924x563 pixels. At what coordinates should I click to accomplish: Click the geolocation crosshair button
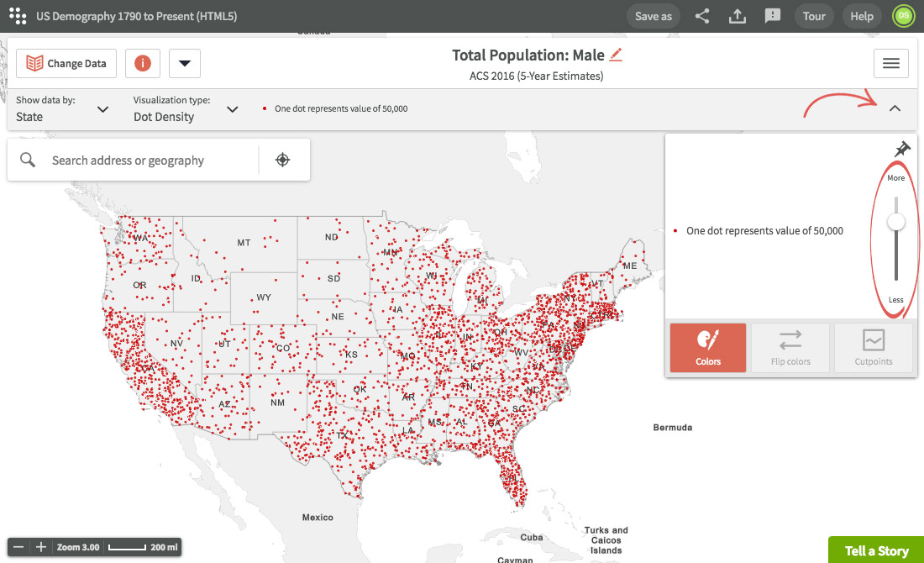(x=284, y=159)
